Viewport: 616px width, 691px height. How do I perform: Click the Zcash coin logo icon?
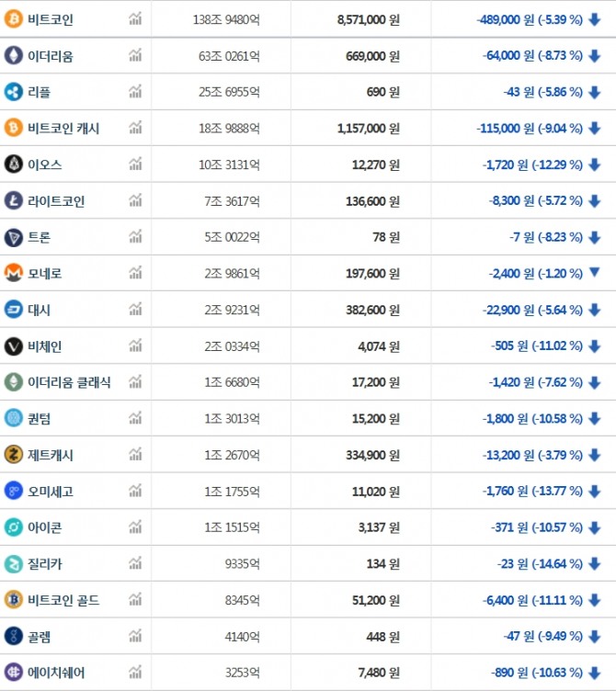[14, 455]
